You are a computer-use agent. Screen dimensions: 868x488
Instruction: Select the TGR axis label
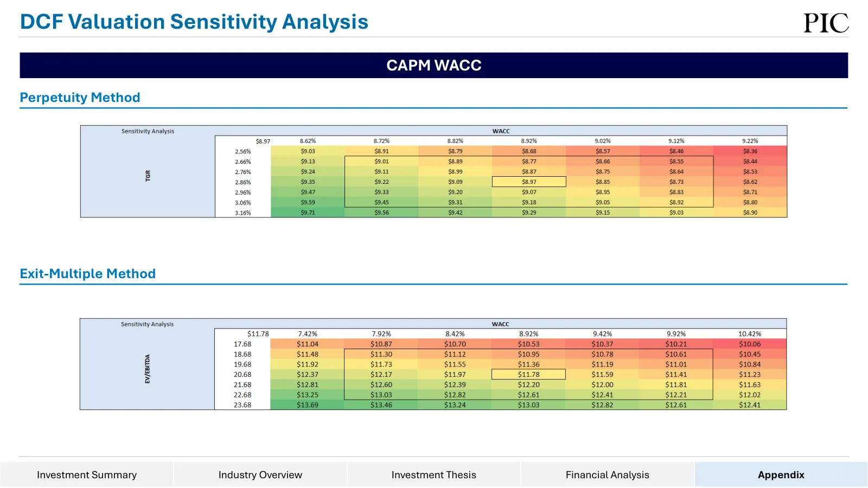point(148,176)
